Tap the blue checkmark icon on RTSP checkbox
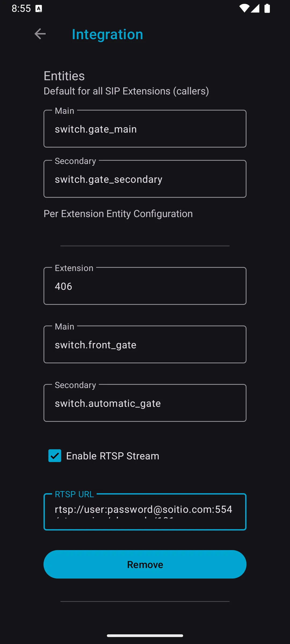290x644 pixels. (x=55, y=456)
